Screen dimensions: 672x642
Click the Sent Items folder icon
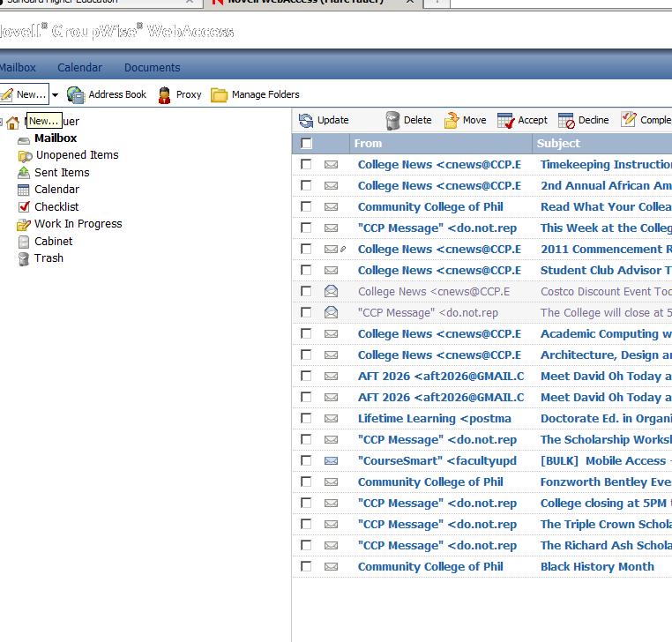(24, 173)
